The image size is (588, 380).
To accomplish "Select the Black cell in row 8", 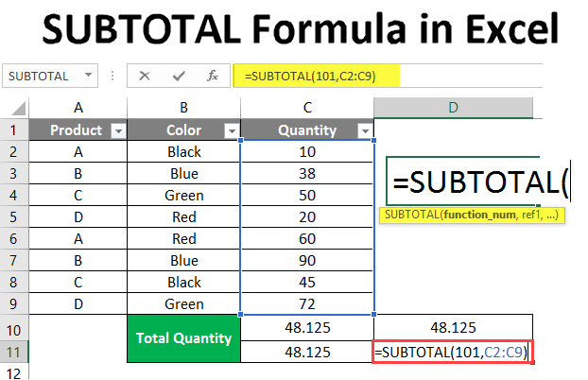I will tap(183, 283).
